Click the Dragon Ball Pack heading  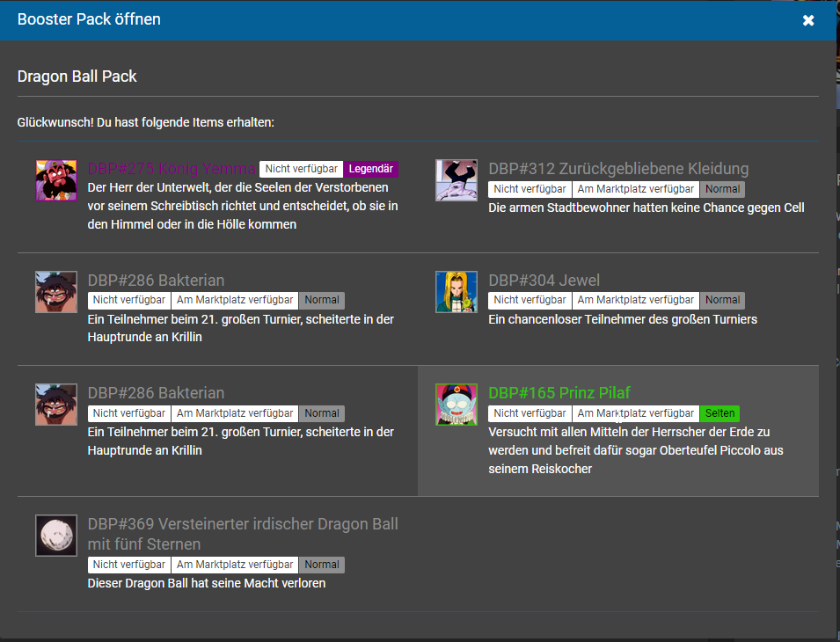[77, 77]
